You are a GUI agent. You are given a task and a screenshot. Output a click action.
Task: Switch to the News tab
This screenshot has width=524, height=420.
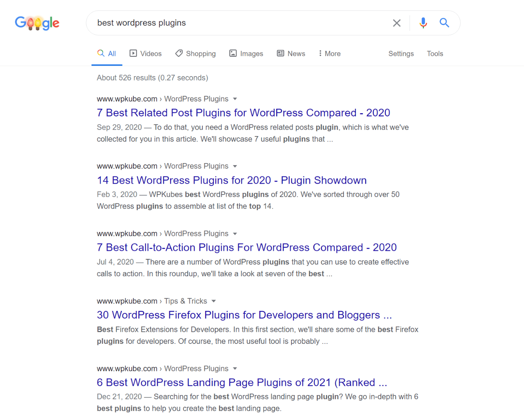(291, 54)
